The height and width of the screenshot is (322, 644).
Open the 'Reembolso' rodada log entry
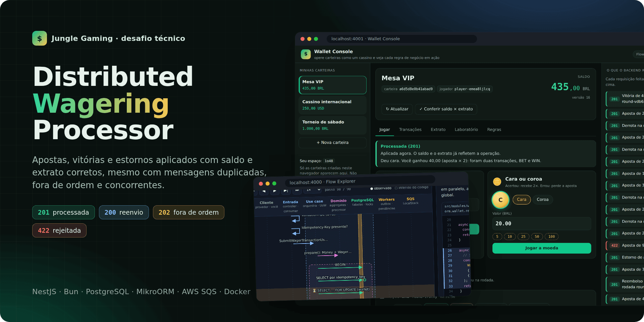625,284
